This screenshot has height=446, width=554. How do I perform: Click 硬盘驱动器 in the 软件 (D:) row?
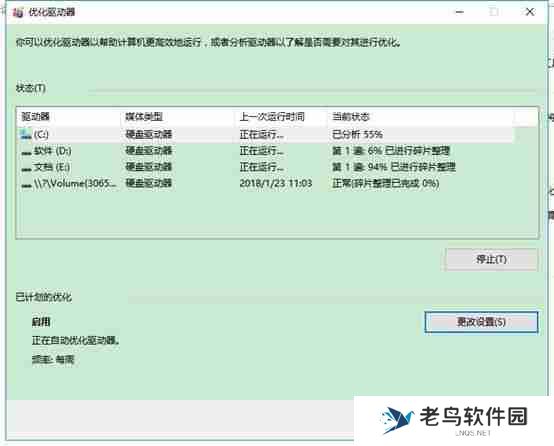(x=148, y=151)
